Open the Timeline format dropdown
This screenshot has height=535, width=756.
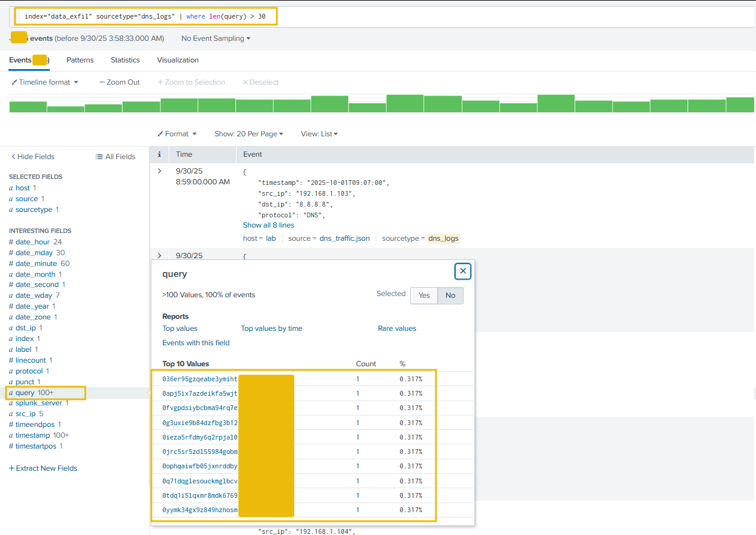(45, 82)
